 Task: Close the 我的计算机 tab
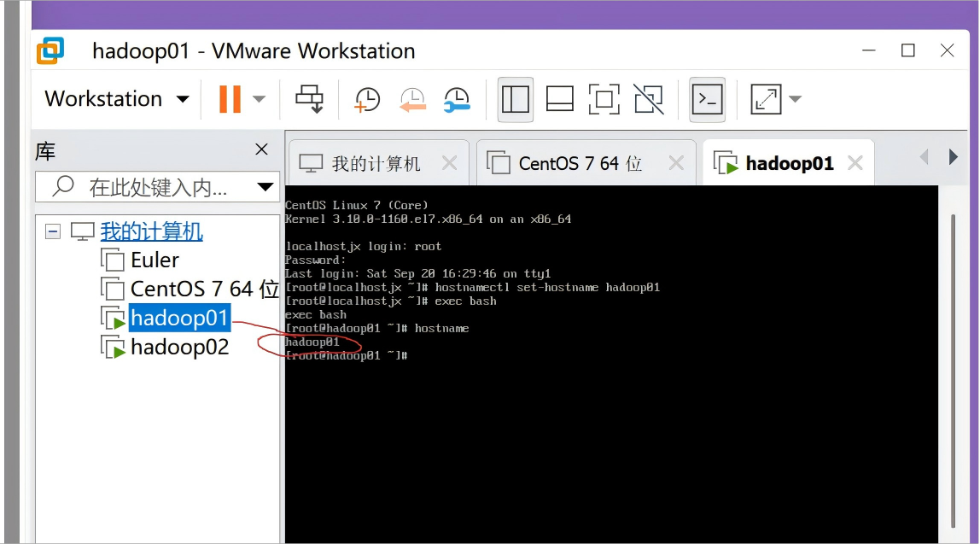(449, 163)
